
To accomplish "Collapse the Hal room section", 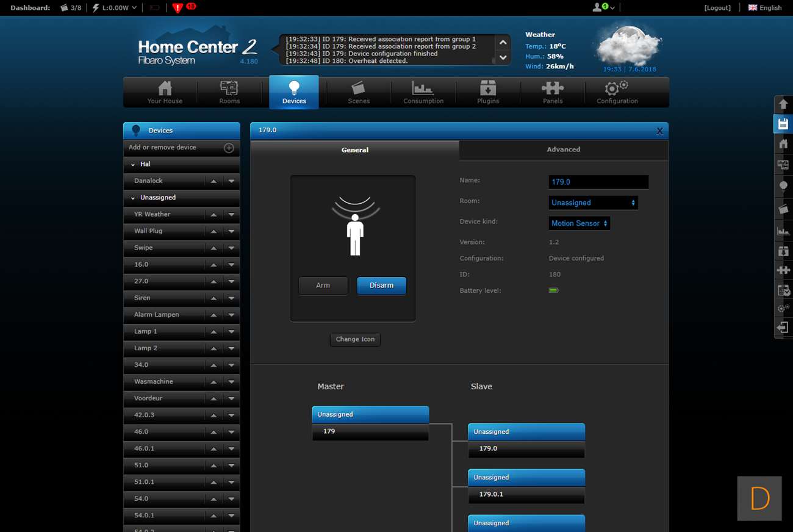I will 133,165.
